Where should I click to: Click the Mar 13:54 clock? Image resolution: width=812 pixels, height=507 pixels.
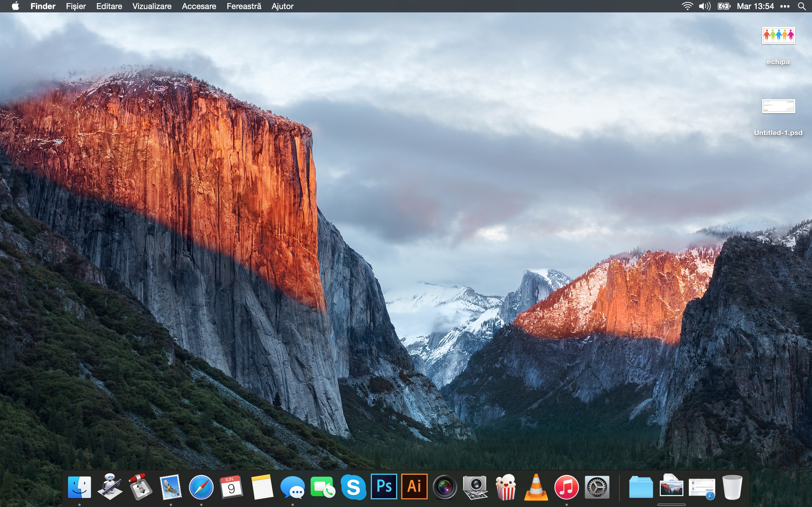[755, 6]
